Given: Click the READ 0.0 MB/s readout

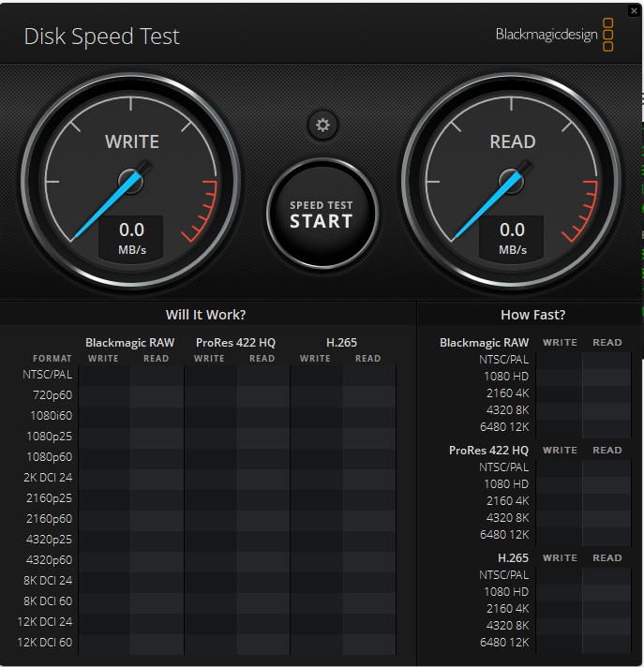Looking at the screenshot, I should [x=512, y=237].
